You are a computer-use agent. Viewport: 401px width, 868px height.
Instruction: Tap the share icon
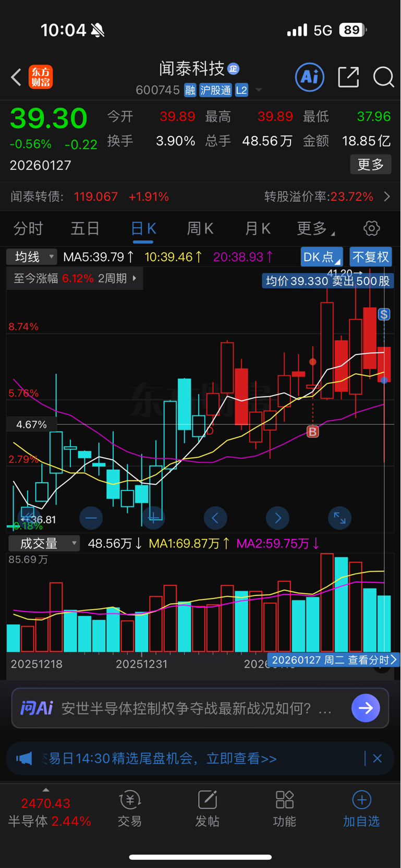[x=348, y=77]
